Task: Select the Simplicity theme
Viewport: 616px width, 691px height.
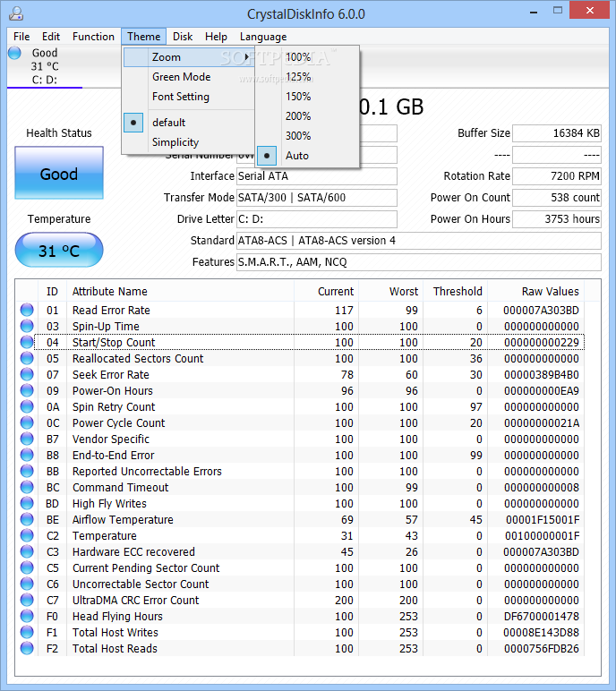Action: point(189,142)
